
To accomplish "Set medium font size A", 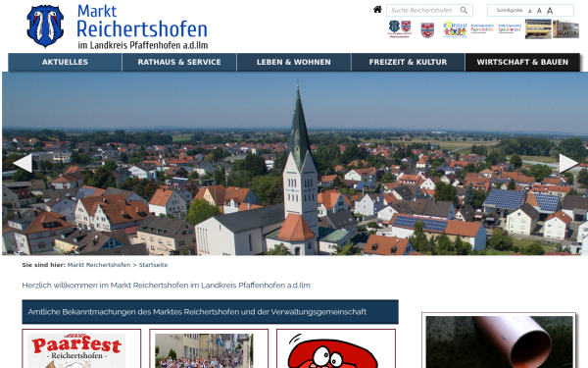I will click(539, 11).
